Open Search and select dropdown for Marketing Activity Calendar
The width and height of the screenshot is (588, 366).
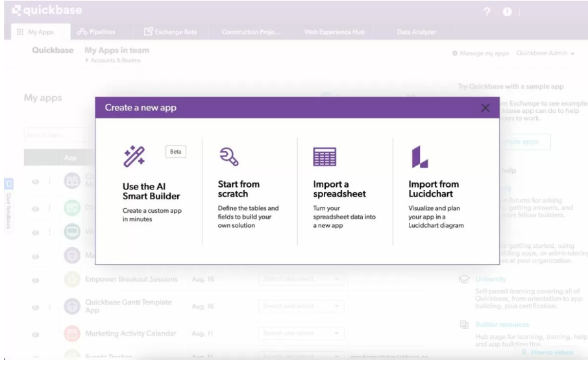301,333
